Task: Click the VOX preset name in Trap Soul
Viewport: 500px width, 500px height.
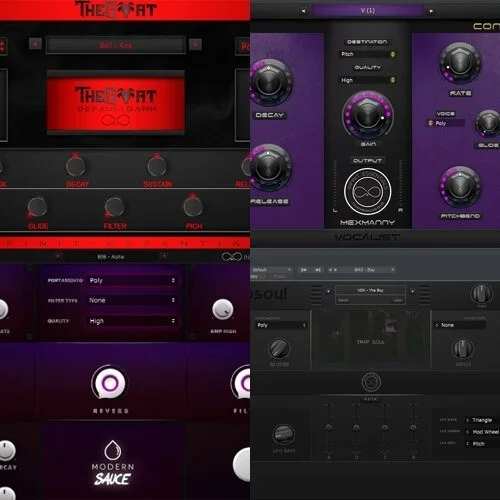Action: tap(370, 290)
